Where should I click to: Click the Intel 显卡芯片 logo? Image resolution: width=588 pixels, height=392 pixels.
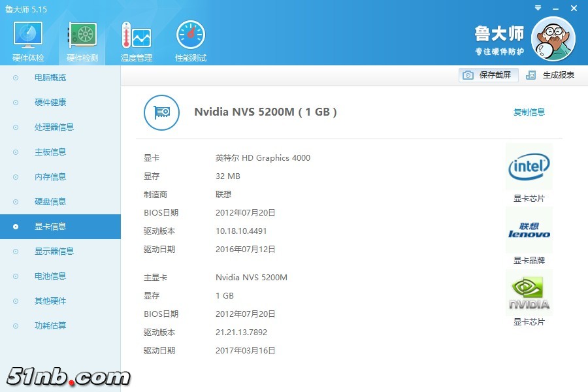point(529,167)
